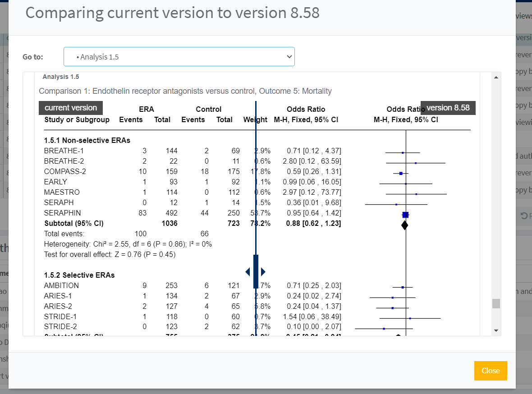Click the black subtotal diamond for non-selective ERAs
Image resolution: width=532 pixels, height=394 pixels.
[404, 224]
